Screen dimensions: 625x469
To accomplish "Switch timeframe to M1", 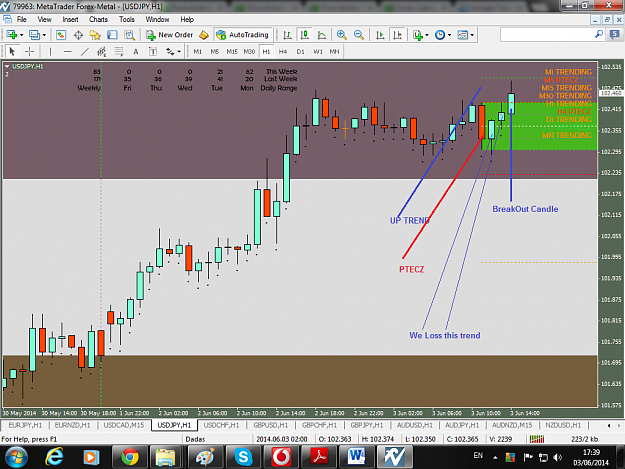I will click(198, 51).
